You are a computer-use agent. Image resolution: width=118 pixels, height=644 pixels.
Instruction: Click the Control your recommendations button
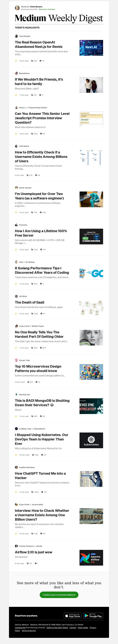point(59,595)
